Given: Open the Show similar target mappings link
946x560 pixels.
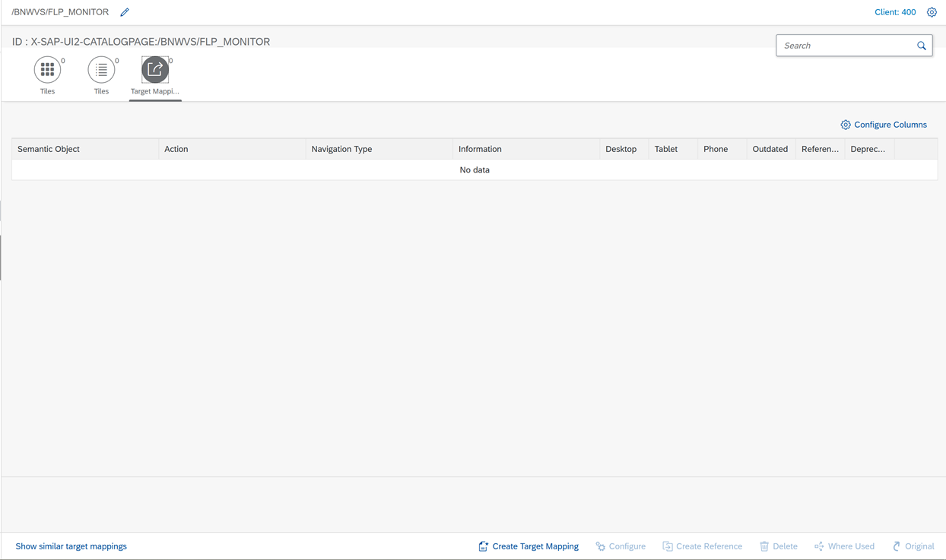Looking at the screenshot, I should pos(71,546).
